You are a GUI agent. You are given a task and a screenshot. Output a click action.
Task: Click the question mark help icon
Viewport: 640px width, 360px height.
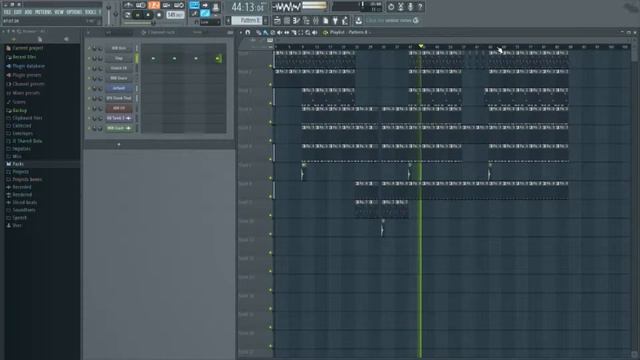tap(420, 7)
